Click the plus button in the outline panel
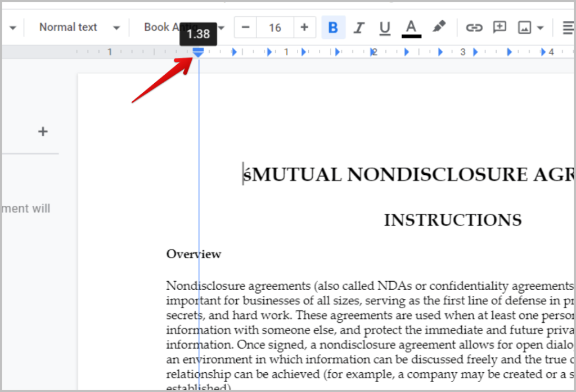The image size is (576, 392). pos(43,132)
